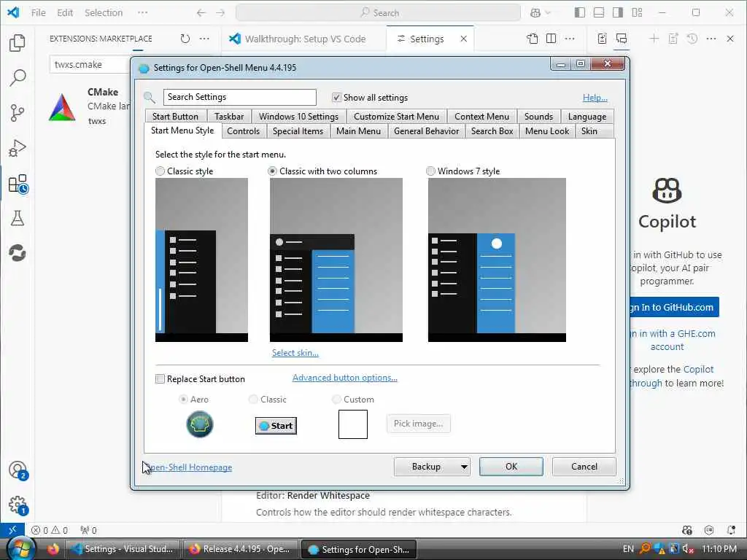The width and height of the screenshot is (747, 560).
Task: Refresh the Extensions Marketplace list
Action: point(185,39)
